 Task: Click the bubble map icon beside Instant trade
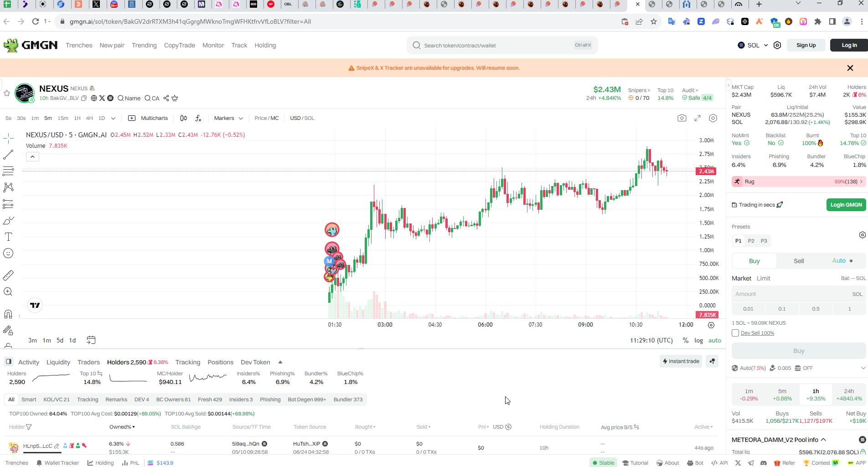click(x=712, y=361)
